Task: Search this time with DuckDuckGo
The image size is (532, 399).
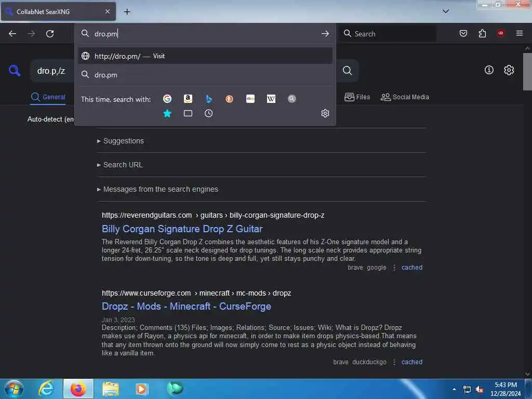Action: tap(229, 99)
